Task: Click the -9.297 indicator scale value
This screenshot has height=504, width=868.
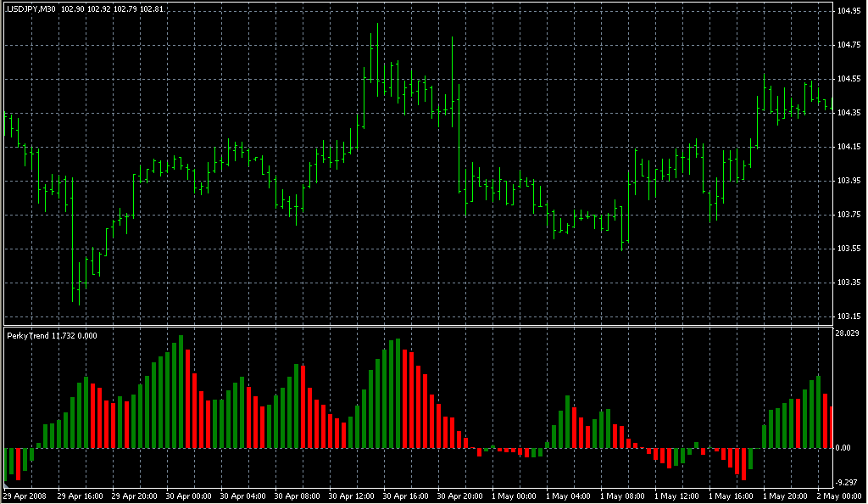Action: pyautogui.click(x=848, y=480)
